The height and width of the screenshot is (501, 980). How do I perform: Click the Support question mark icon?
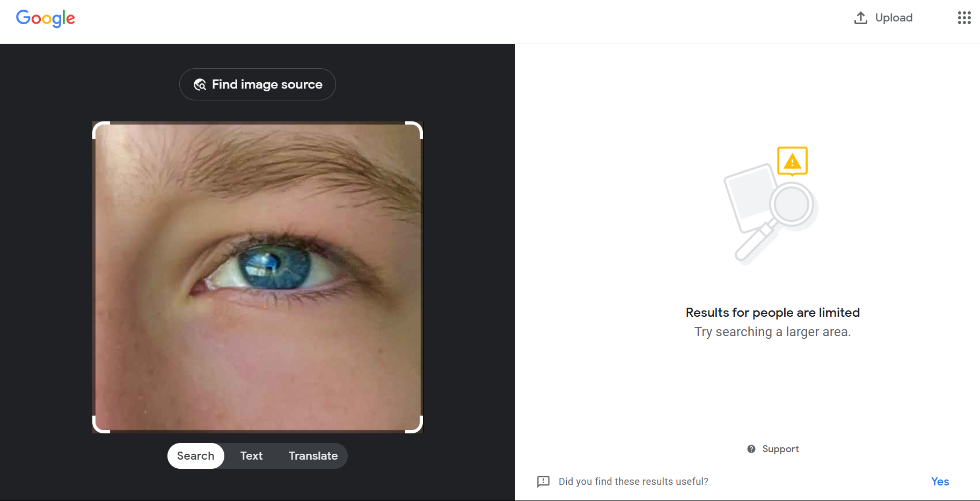[x=751, y=449]
